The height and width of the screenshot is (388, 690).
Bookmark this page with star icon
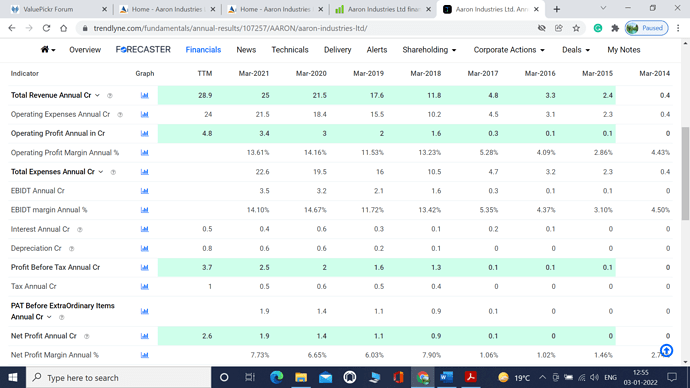576,28
